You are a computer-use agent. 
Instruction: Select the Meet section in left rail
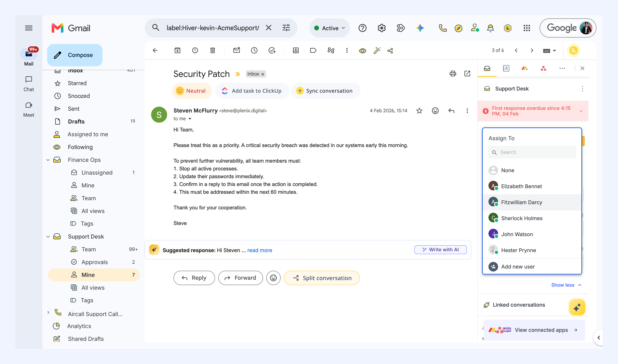point(29,110)
